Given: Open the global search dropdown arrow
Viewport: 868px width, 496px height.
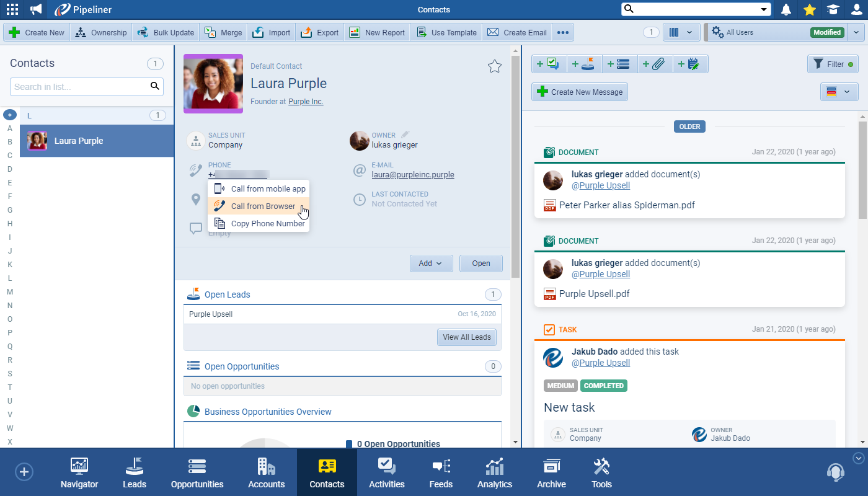Looking at the screenshot, I should pos(764,9).
